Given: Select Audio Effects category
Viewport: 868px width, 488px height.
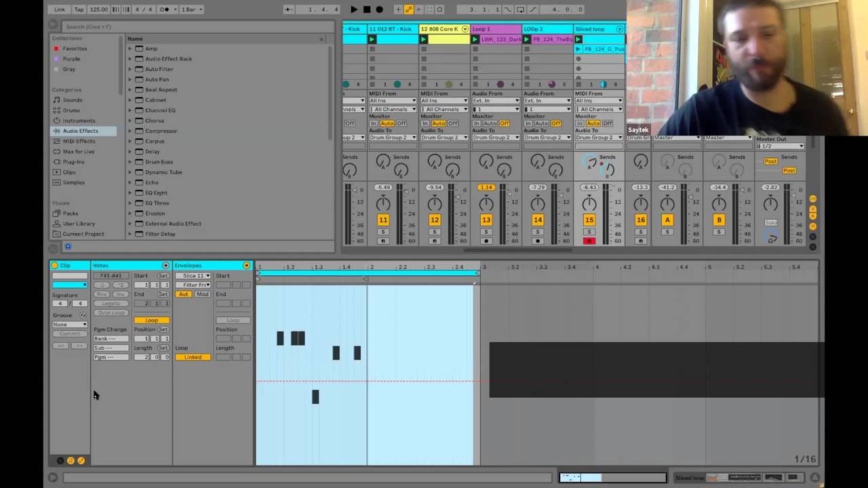Looking at the screenshot, I should pyautogui.click(x=80, y=131).
